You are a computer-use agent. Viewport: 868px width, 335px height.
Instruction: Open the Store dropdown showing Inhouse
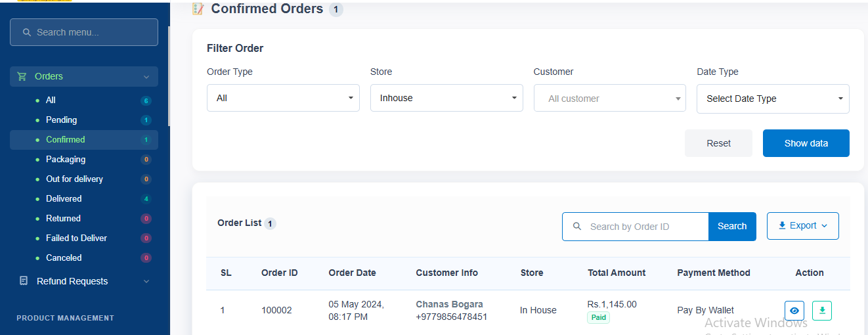point(446,98)
